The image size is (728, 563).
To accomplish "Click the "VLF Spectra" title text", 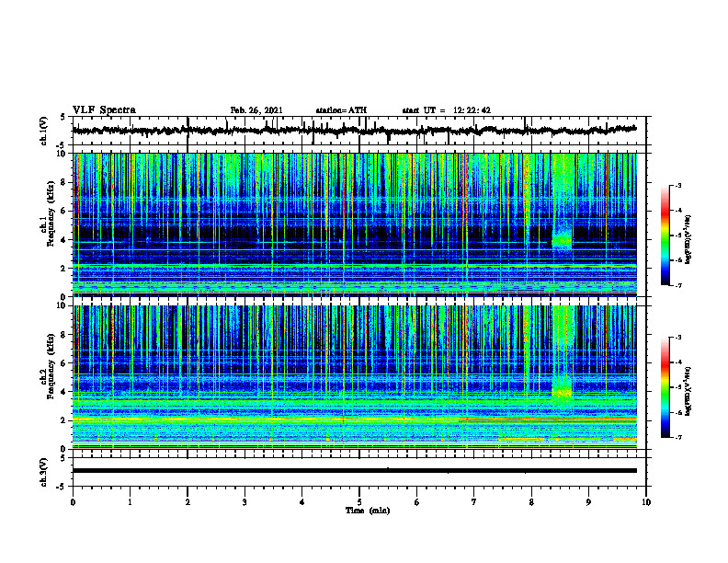I will tap(104, 110).
